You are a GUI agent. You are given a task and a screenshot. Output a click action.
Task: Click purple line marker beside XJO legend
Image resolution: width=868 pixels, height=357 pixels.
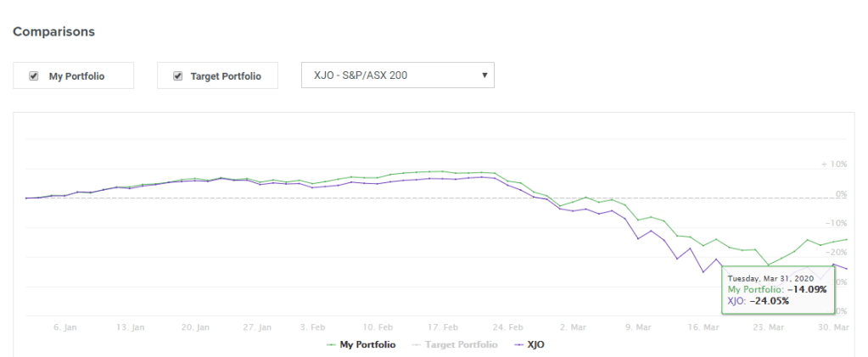(517, 345)
